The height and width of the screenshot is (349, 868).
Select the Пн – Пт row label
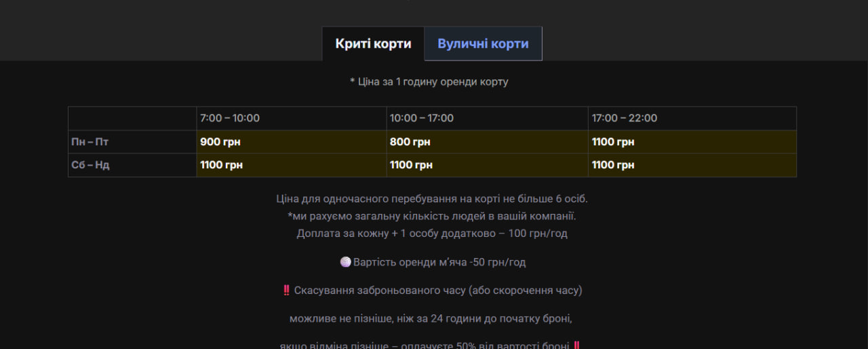point(132,142)
